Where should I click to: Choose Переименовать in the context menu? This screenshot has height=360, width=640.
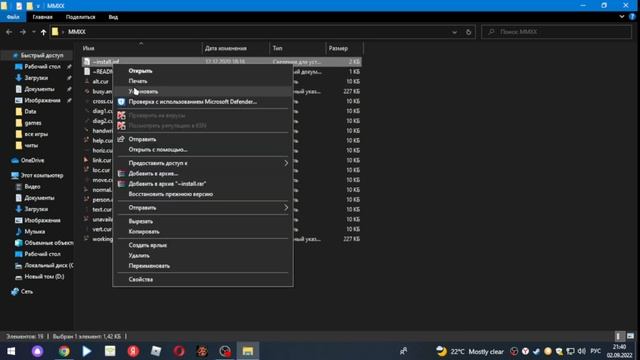pos(149,266)
